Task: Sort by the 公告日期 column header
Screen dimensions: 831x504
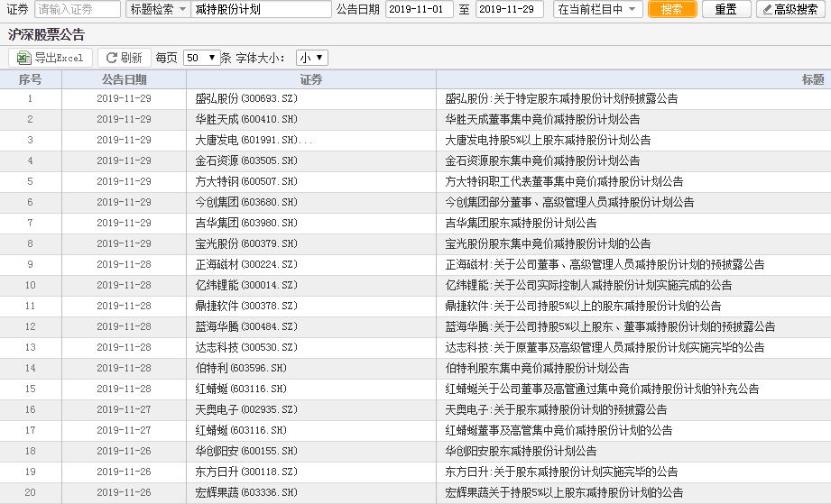Action: (x=124, y=79)
